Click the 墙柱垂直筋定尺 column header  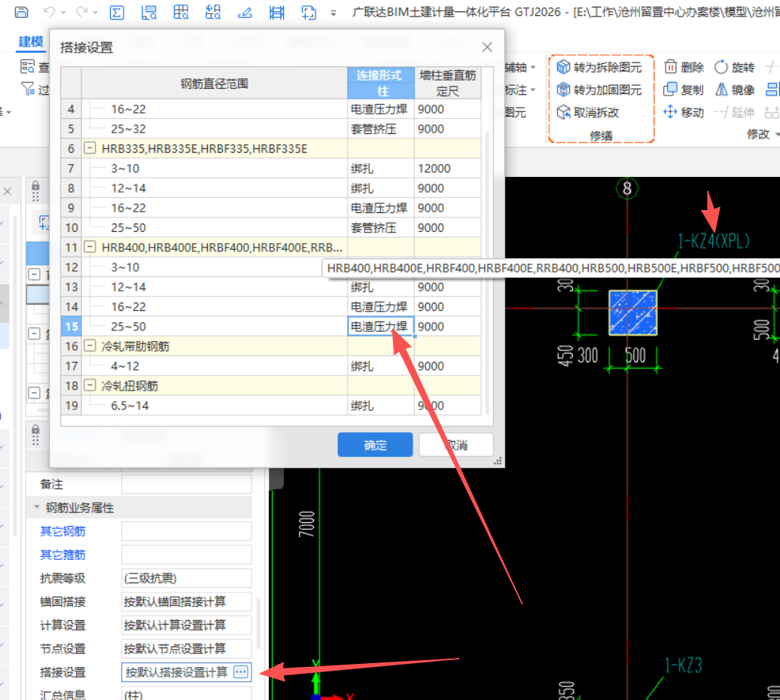click(x=448, y=83)
